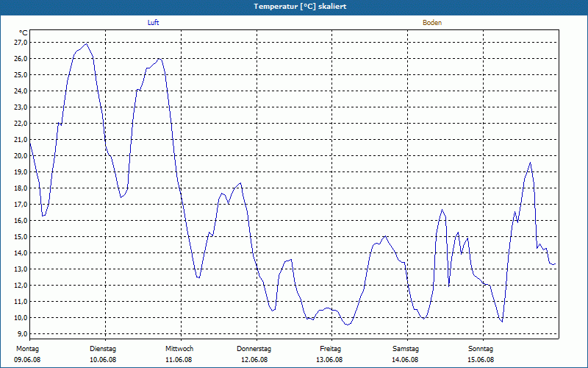Viewport: 588px width, 368px height.
Task: Select the 25,0 y-axis label
Action: point(21,75)
